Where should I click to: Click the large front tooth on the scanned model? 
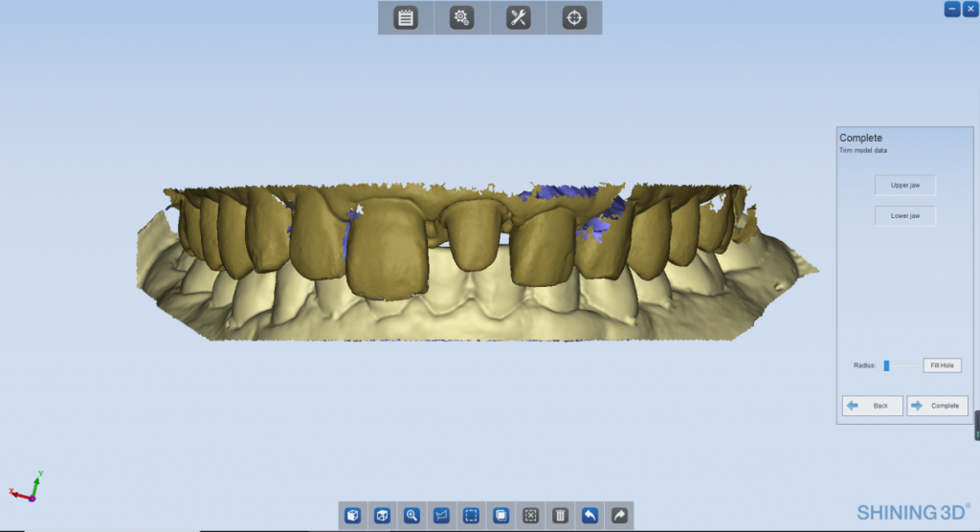click(387, 248)
